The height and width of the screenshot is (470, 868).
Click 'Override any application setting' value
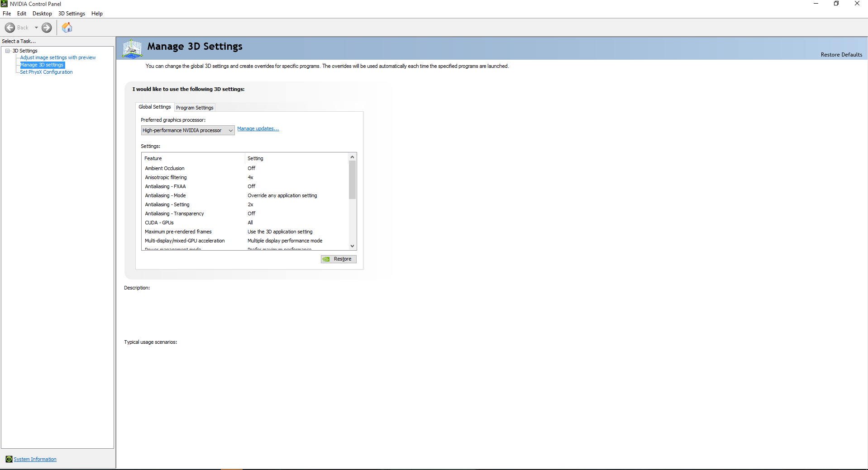282,195
